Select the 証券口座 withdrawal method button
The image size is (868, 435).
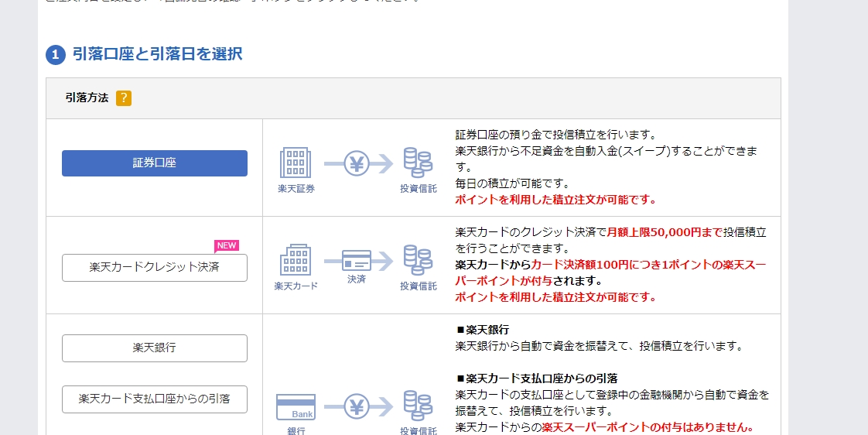(155, 163)
